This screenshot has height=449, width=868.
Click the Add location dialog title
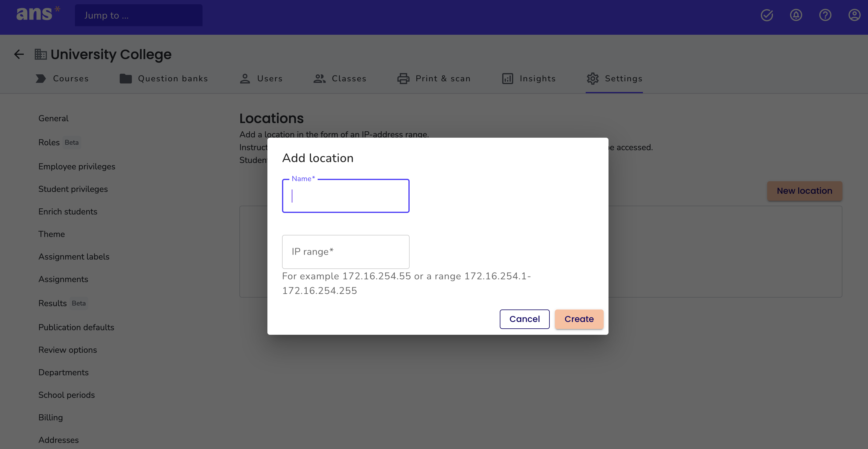(318, 158)
